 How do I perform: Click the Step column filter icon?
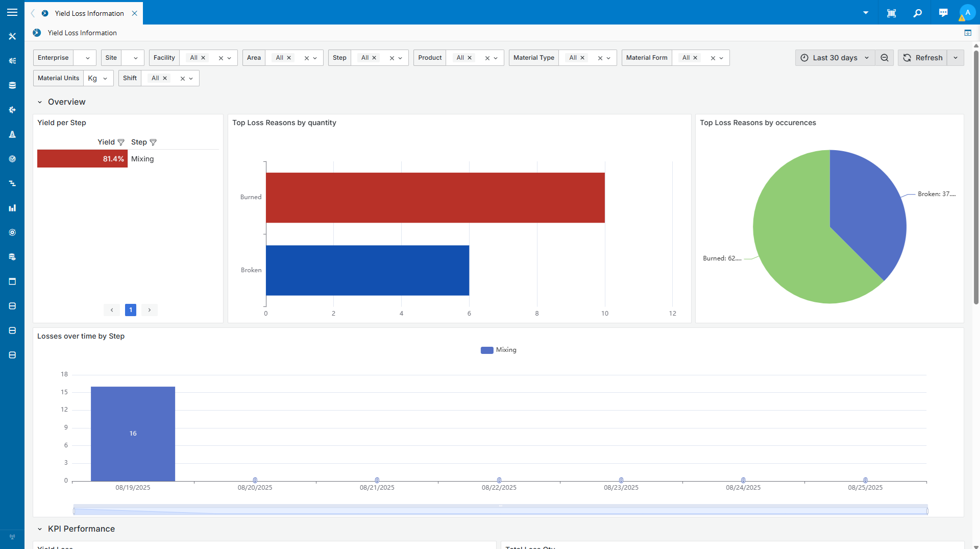[x=153, y=142]
